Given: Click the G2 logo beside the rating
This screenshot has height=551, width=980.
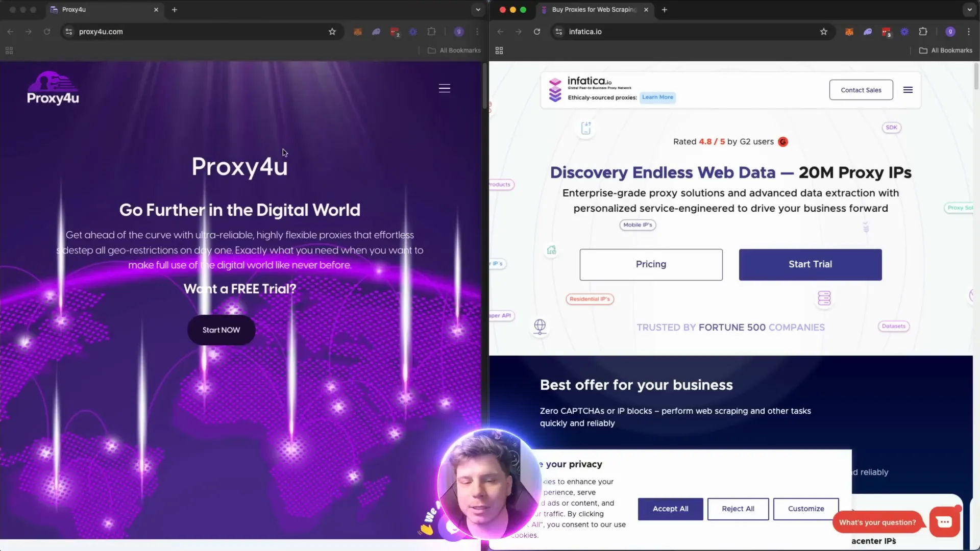Looking at the screenshot, I should 783,142.
